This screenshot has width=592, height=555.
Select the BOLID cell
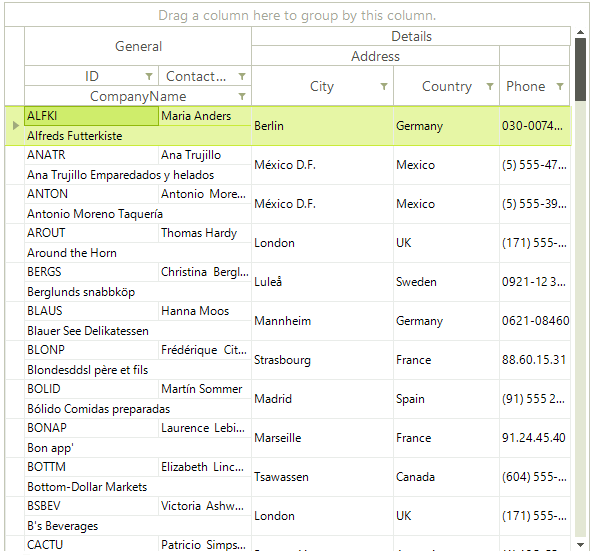point(91,389)
